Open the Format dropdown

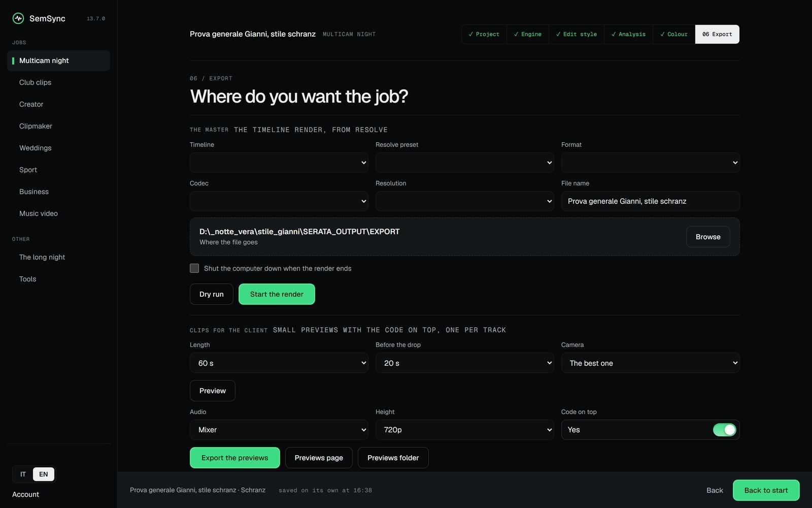[651, 163]
